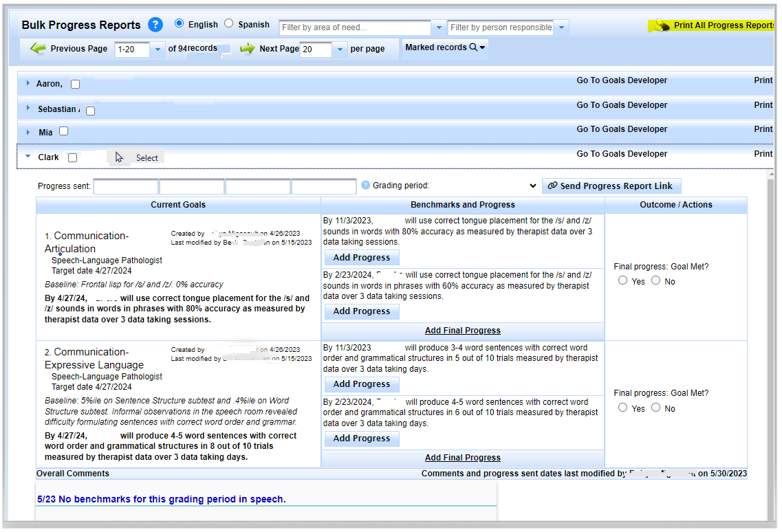Select the Spanish language radio button
This screenshot has height=532, width=782.
(x=228, y=23)
